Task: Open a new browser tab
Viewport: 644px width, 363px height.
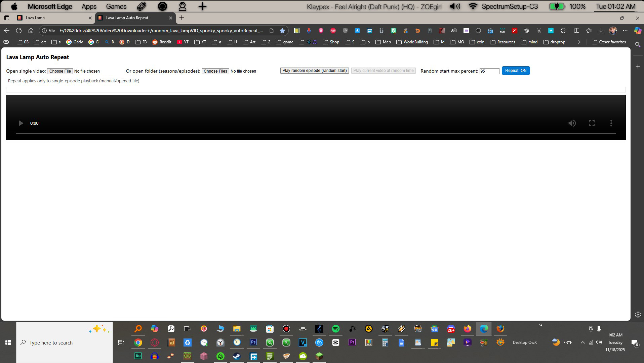Action: pos(182,18)
